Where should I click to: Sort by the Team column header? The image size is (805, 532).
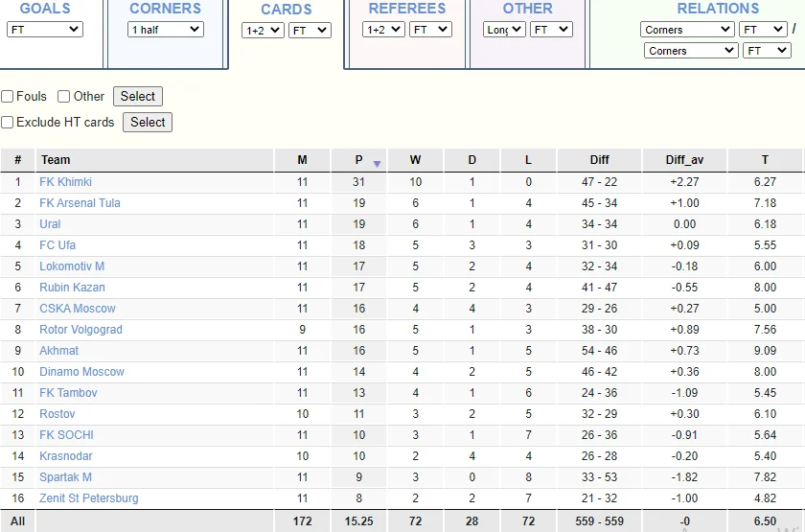154,160
